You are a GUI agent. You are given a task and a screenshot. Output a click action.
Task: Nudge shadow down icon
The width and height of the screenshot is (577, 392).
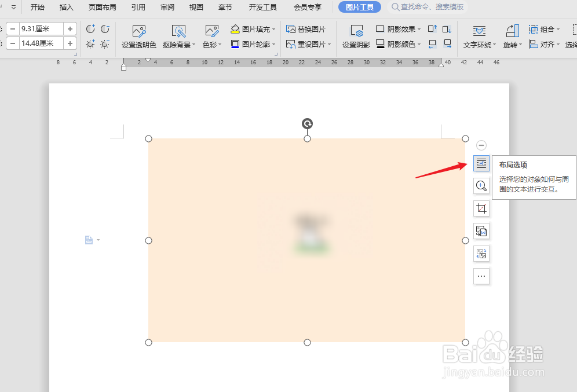[x=447, y=29]
